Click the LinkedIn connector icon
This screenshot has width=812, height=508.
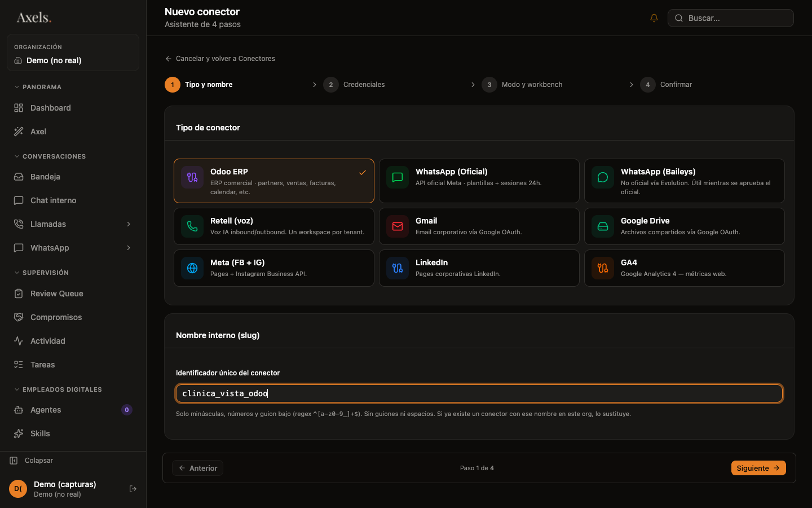coord(398,268)
